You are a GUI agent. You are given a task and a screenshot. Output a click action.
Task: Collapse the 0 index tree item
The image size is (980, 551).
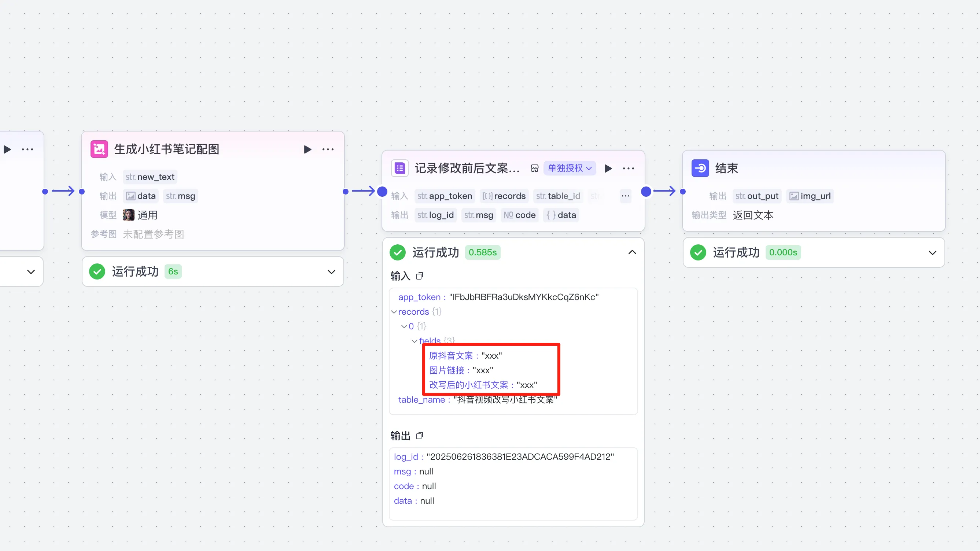pos(404,327)
